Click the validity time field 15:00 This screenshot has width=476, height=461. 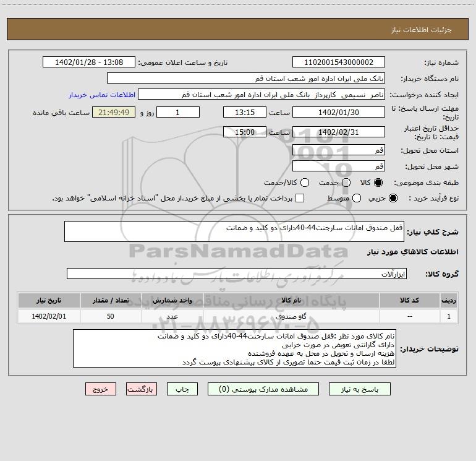tap(245, 132)
